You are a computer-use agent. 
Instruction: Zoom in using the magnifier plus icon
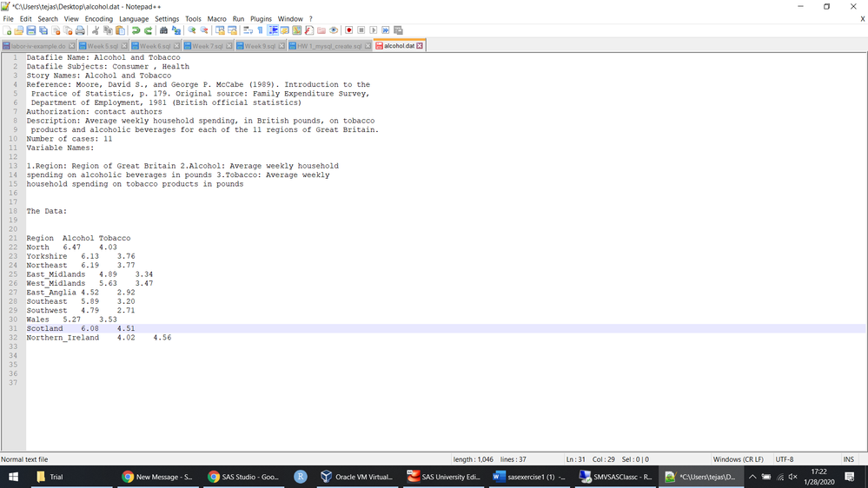(x=192, y=30)
